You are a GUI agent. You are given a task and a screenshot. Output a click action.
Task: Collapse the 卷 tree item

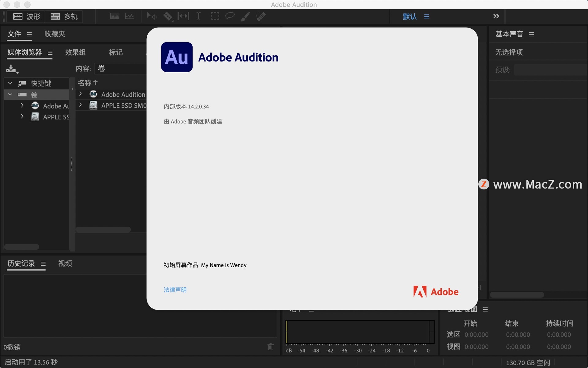pos(9,94)
